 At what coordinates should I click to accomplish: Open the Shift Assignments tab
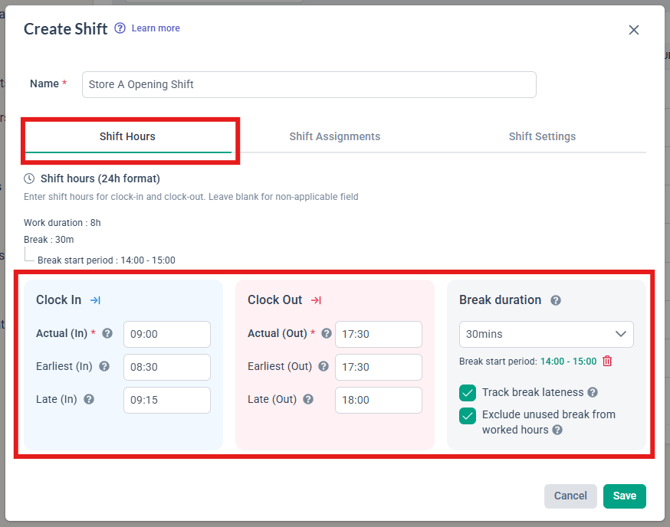click(335, 137)
